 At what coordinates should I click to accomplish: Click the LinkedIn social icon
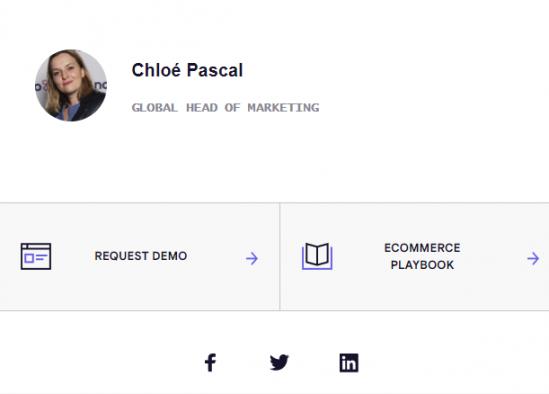pyautogui.click(x=349, y=362)
